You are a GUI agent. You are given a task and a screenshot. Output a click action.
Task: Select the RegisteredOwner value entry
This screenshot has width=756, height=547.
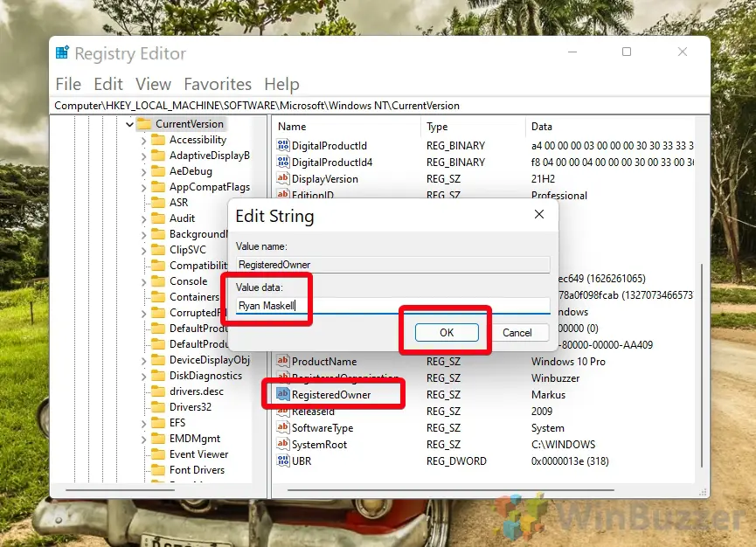pyautogui.click(x=331, y=395)
